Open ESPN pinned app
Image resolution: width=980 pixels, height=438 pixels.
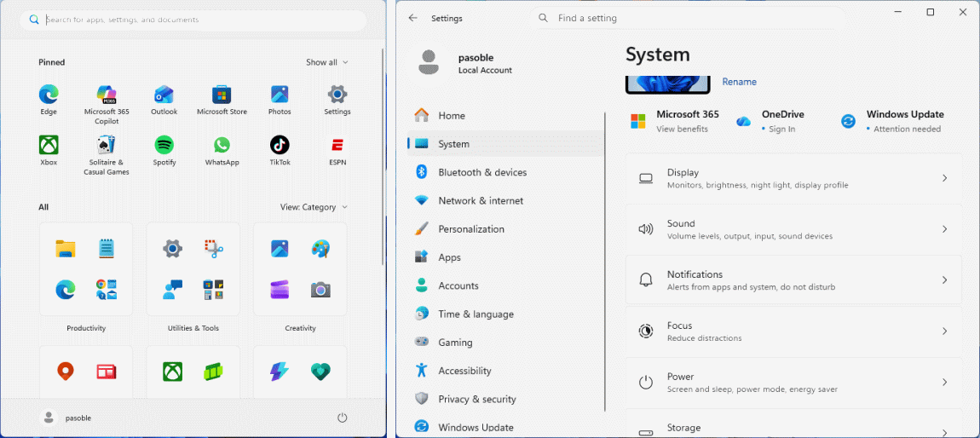tap(337, 151)
